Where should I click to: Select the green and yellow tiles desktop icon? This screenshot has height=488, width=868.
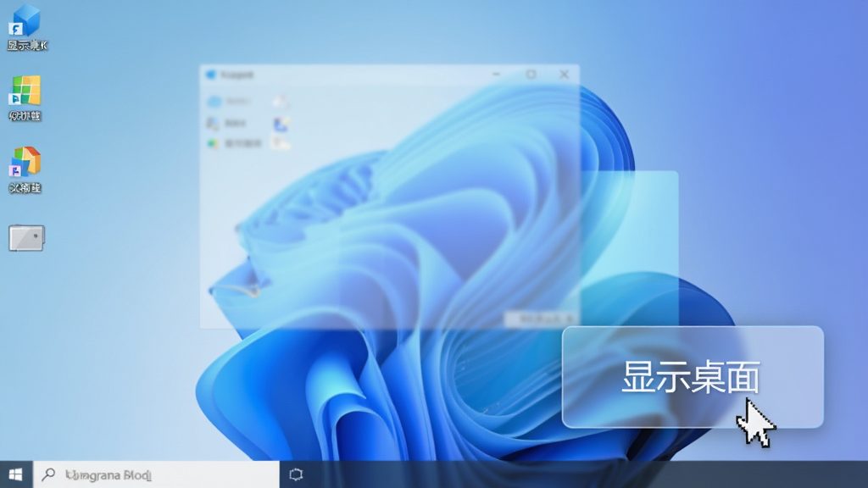click(x=25, y=91)
